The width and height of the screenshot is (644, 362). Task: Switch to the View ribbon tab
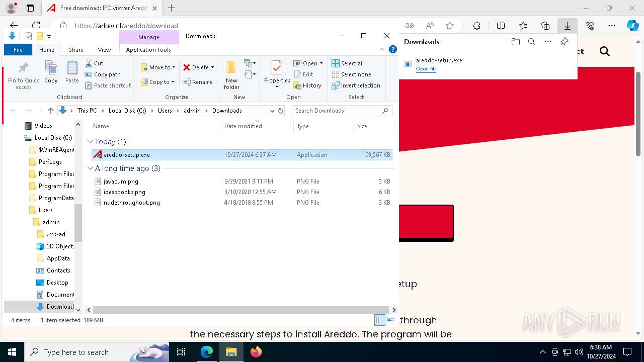point(104,50)
